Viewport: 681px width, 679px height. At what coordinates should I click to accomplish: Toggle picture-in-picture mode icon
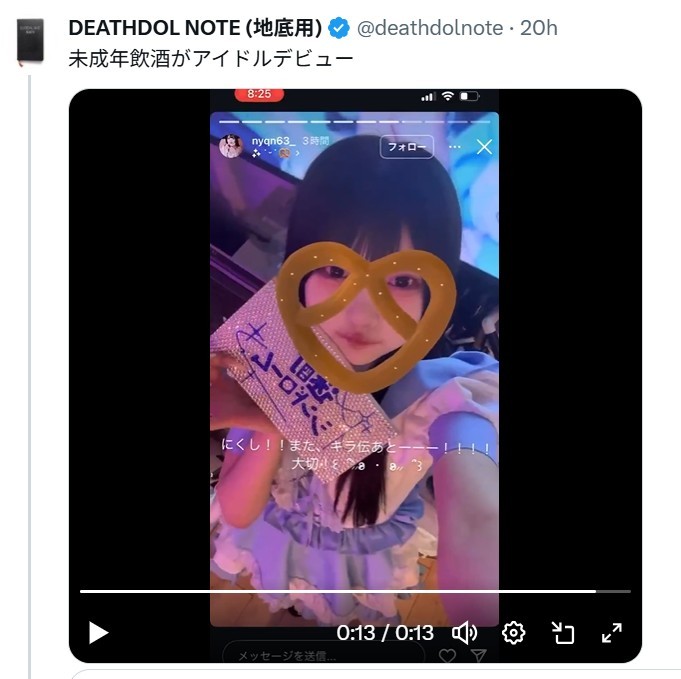click(x=563, y=632)
